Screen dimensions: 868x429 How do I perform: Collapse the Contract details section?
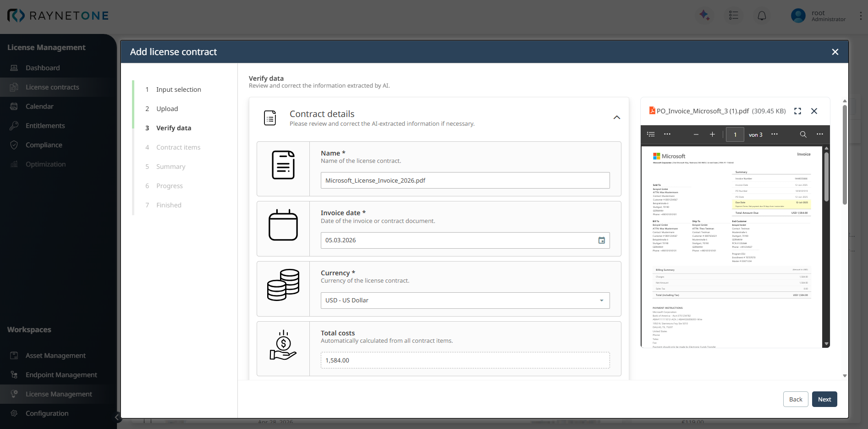pos(617,117)
